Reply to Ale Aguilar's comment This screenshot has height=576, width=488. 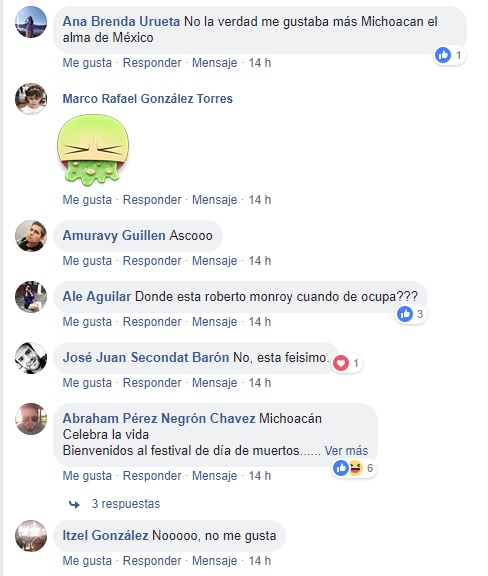pos(152,322)
